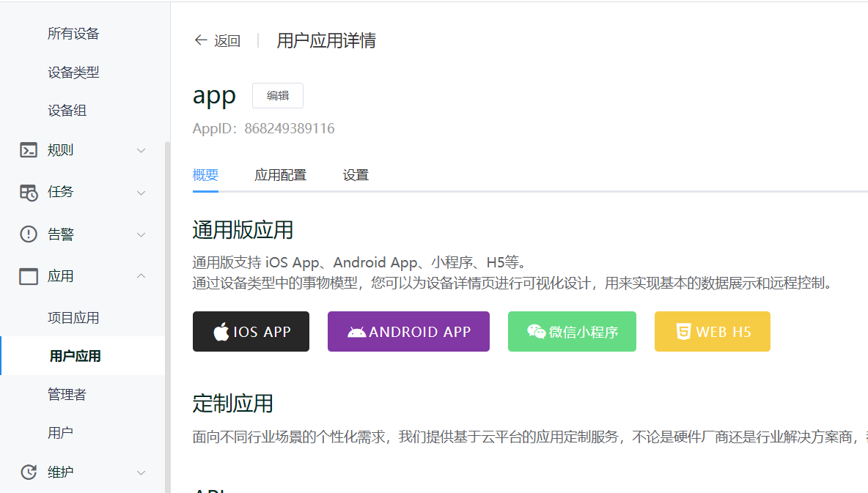Click the AppID: 868249389116 text
The image size is (868, 493).
(x=263, y=128)
